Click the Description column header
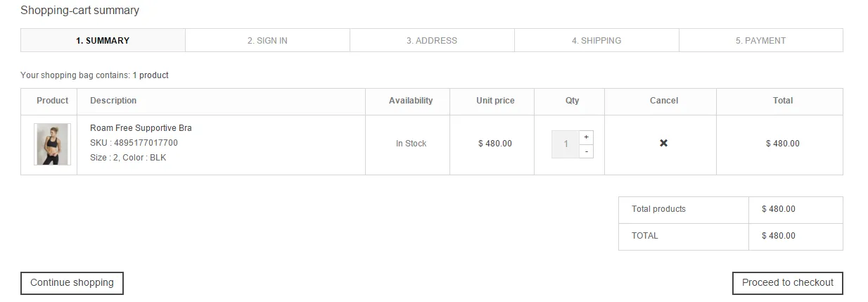The width and height of the screenshot is (868, 302). point(113,101)
